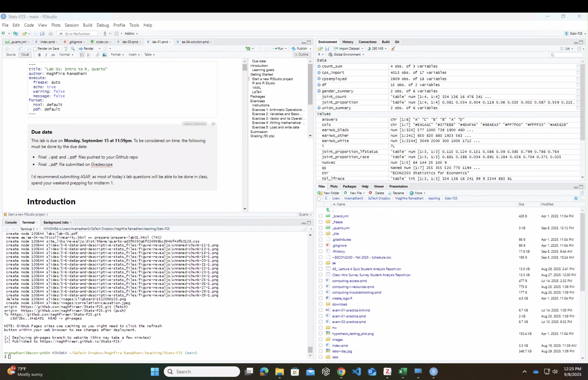Open the Normal paragraph style dropdown
Image resolution: width=588 pixels, height=380 pixels.
66,55
